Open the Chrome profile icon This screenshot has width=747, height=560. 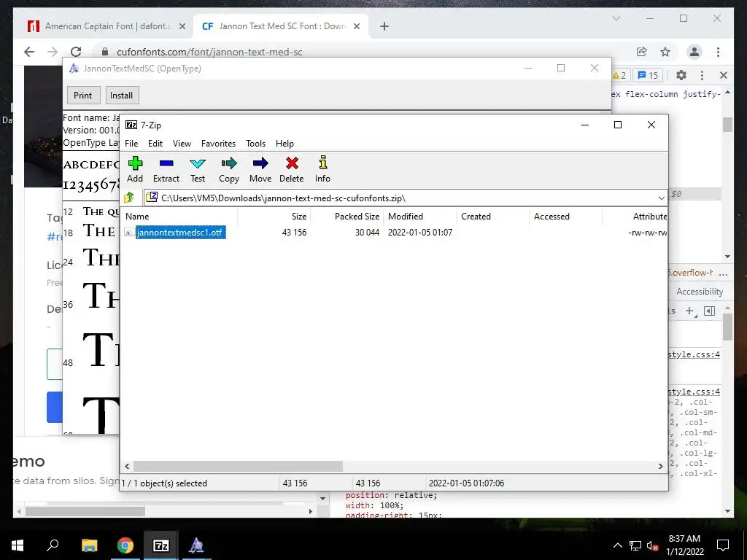[694, 52]
